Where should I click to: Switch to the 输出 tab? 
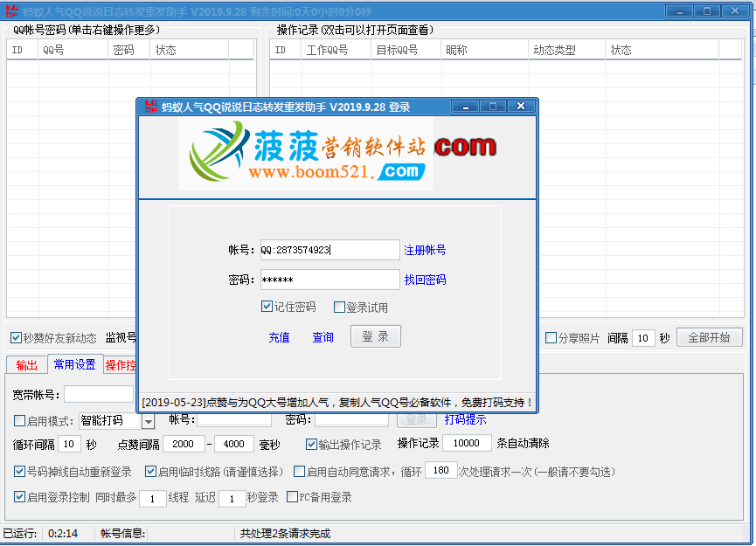(x=26, y=365)
